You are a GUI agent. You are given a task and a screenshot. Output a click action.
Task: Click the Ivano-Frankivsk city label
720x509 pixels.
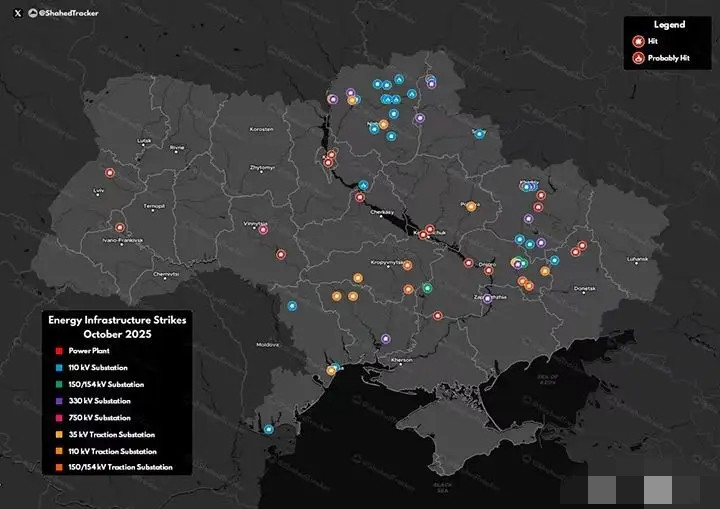(x=123, y=240)
